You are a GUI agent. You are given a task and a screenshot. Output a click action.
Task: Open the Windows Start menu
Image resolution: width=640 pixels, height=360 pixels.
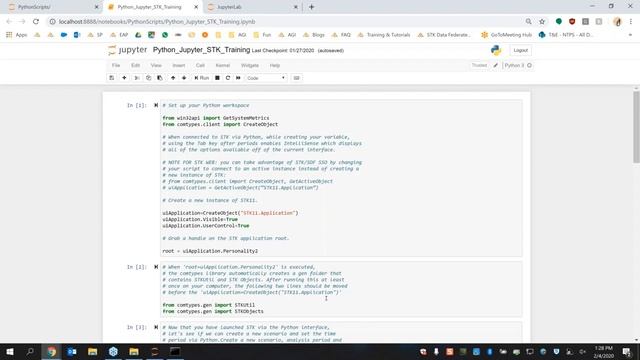tap(9, 351)
